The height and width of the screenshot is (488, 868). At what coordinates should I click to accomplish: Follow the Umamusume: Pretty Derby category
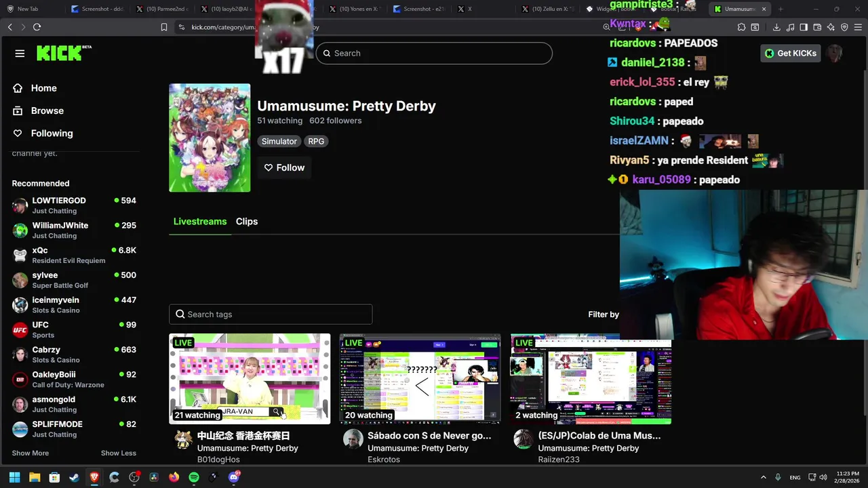(284, 167)
